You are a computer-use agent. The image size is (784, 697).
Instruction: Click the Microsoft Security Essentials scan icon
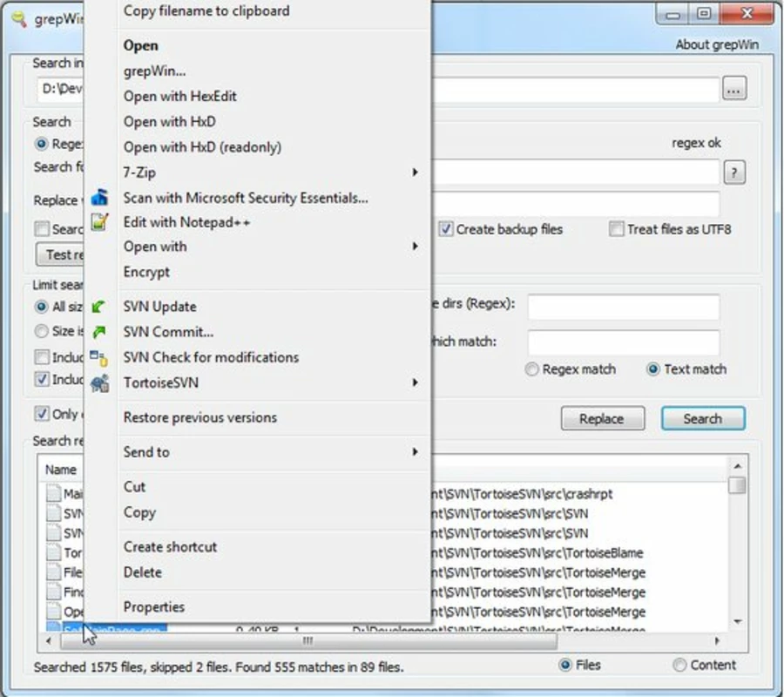pyautogui.click(x=99, y=198)
